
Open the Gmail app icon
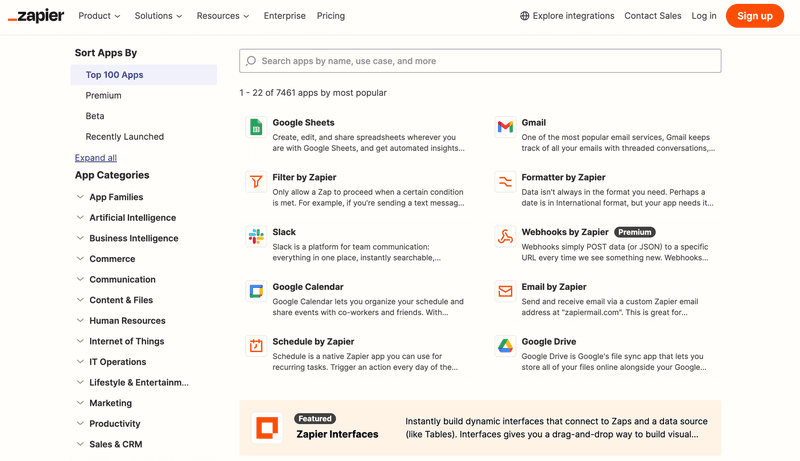pyautogui.click(x=505, y=127)
